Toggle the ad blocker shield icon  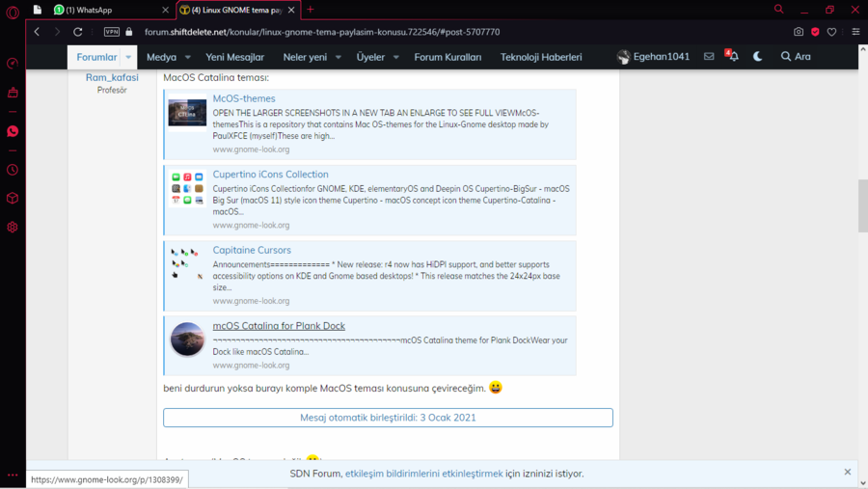[815, 32]
